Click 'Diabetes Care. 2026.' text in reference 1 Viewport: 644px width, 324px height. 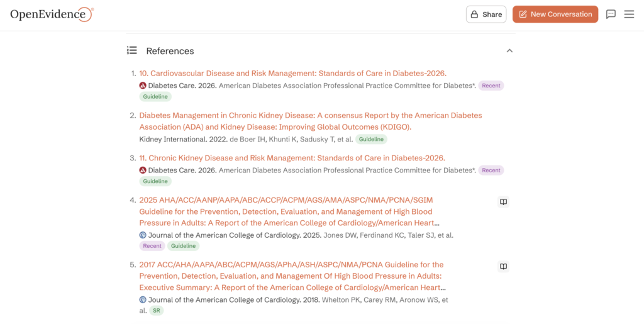[x=182, y=86]
